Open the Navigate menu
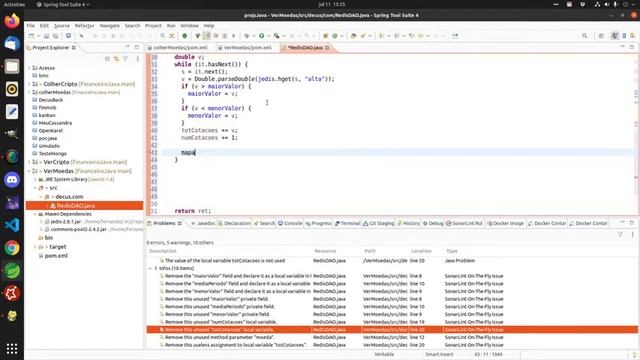The image size is (640, 360). (x=109, y=26)
